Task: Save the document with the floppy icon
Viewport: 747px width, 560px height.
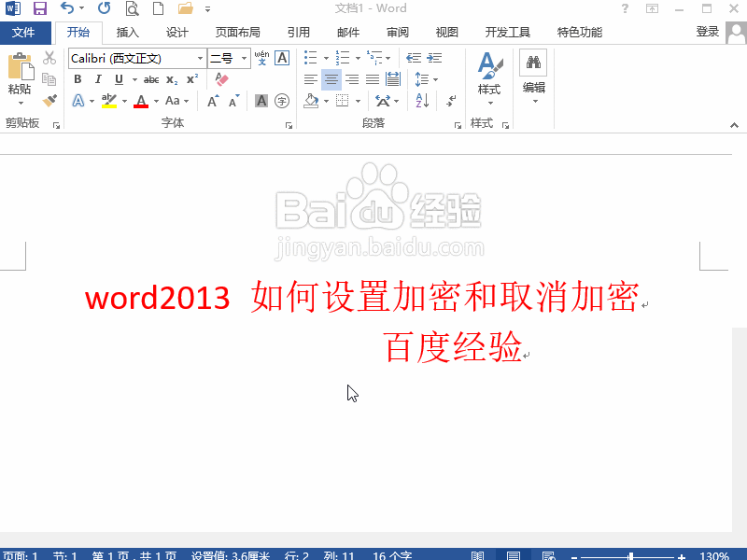Action: click(x=40, y=8)
